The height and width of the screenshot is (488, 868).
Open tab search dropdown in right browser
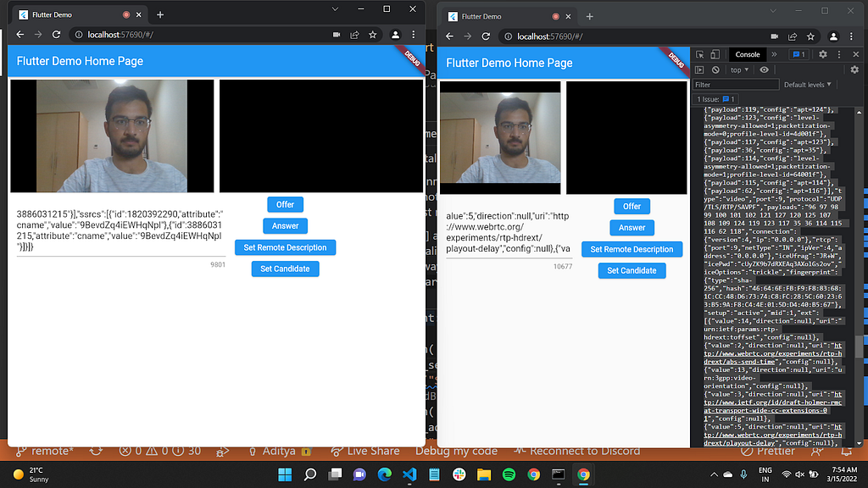[773, 10]
